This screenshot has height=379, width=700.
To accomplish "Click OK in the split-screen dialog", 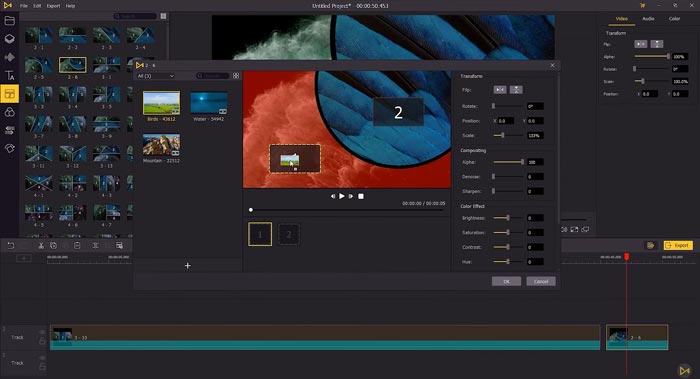I will [x=506, y=281].
